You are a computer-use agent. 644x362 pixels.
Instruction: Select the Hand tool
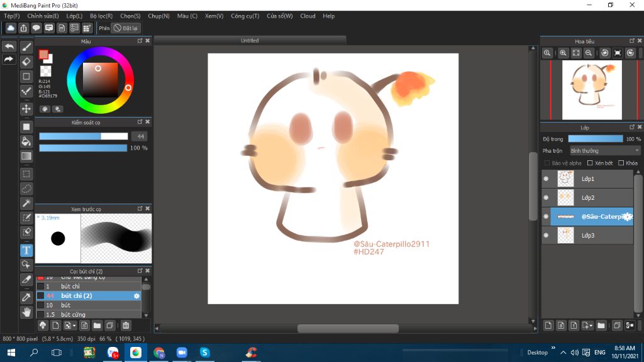tap(26, 312)
